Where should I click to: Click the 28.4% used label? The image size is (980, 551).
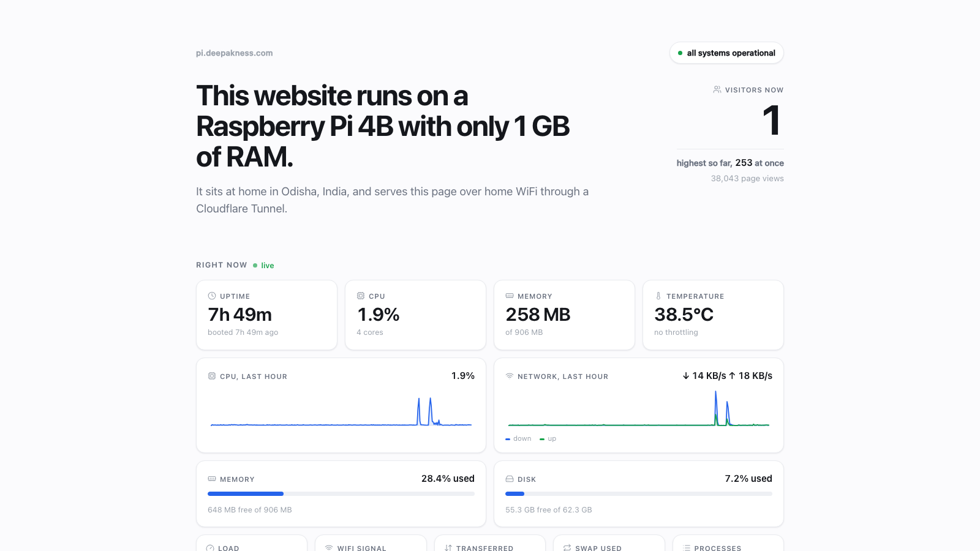pyautogui.click(x=448, y=479)
